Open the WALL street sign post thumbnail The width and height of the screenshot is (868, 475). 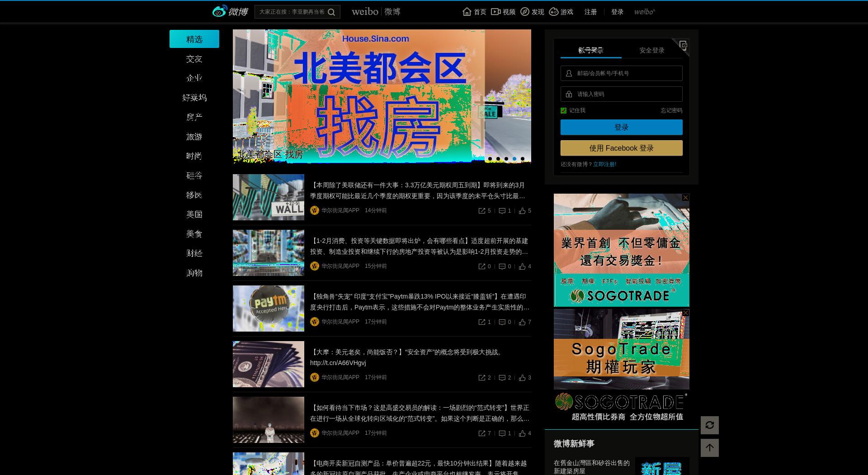coord(269,197)
